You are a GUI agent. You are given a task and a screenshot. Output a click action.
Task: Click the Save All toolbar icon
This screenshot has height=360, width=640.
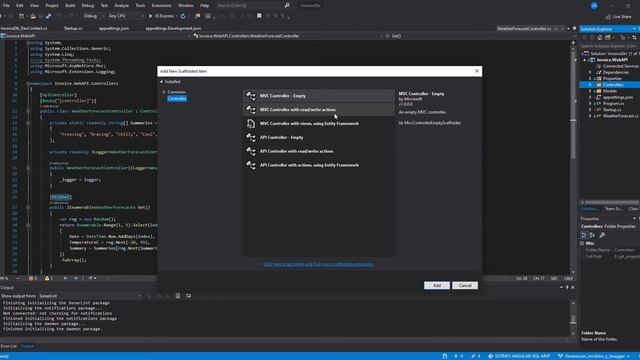[x=48, y=16]
